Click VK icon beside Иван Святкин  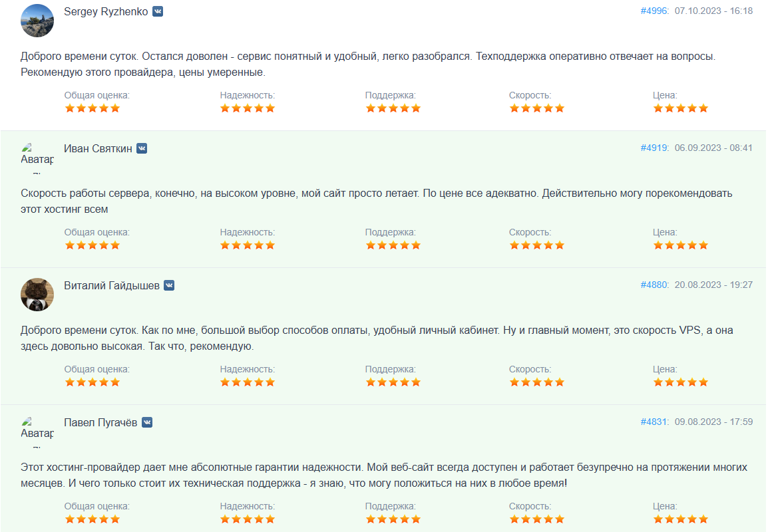pos(142,148)
